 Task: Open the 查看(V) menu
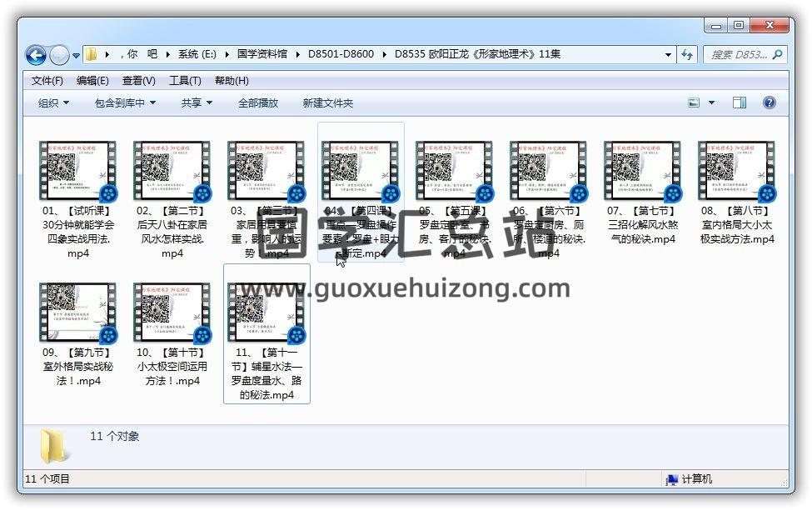coord(139,81)
